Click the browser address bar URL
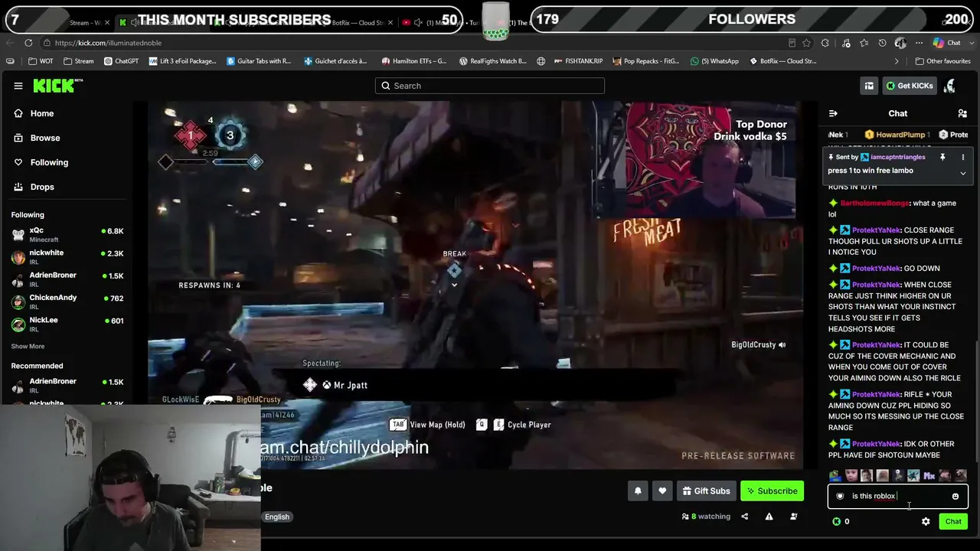The image size is (980, 551). pos(108,43)
